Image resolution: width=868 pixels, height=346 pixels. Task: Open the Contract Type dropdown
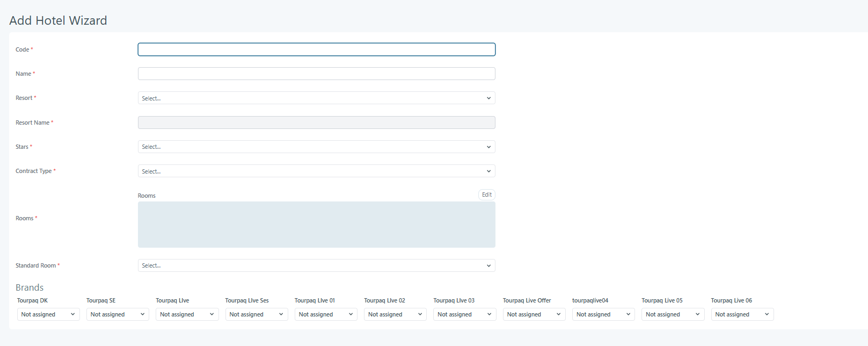[x=316, y=171]
